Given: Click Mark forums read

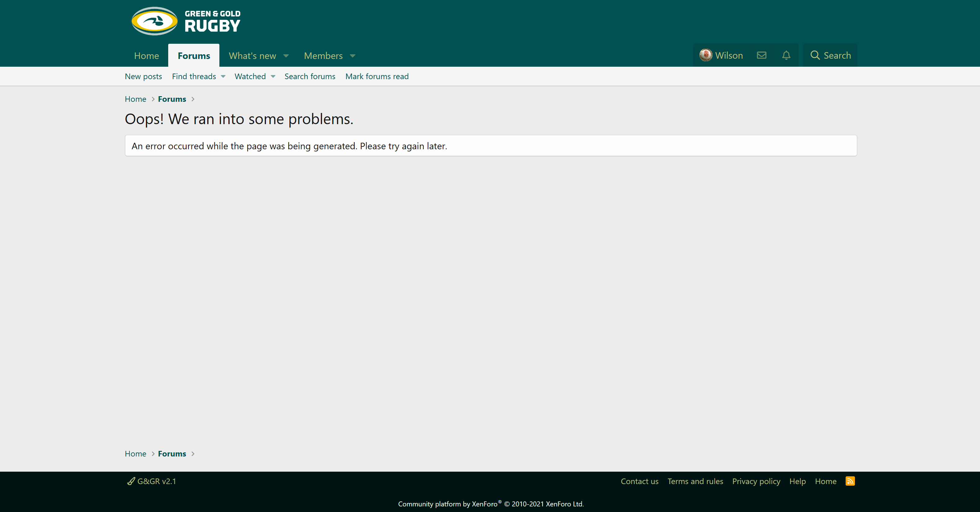Looking at the screenshot, I should click(377, 76).
